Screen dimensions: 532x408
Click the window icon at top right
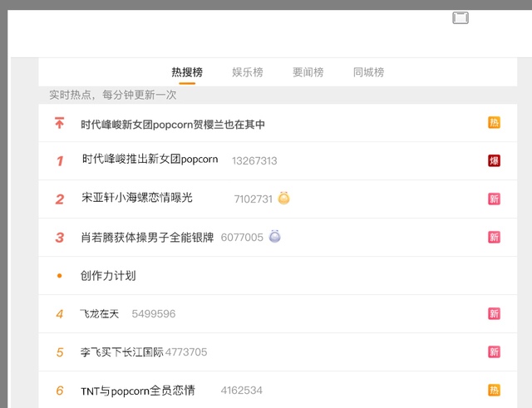(x=461, y=17)
